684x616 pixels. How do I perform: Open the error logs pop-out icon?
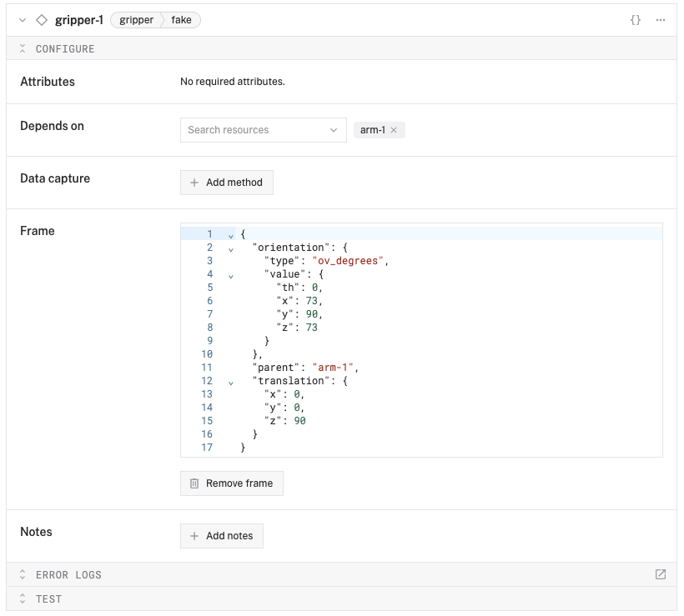(x=661, y=574)
